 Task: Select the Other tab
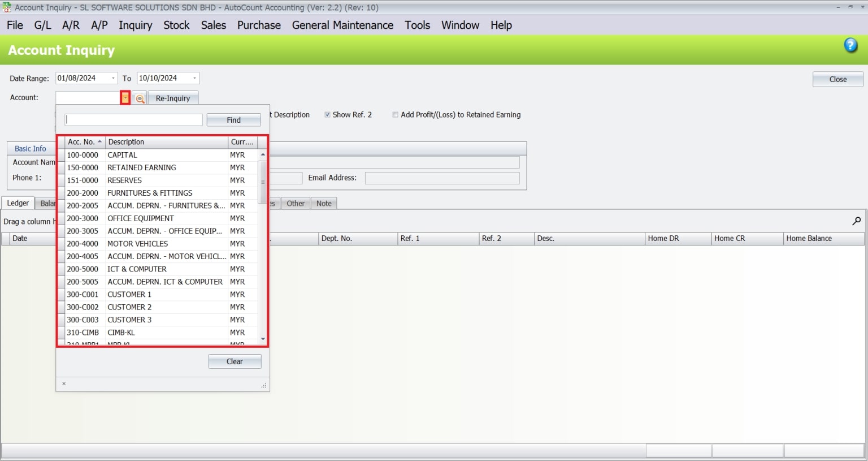pos(295,203)
